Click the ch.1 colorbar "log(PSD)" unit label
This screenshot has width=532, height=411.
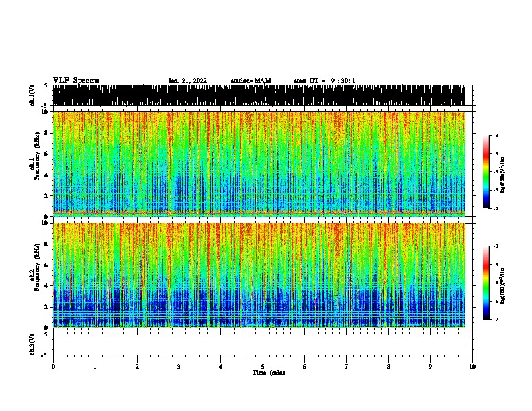(503, 175)
